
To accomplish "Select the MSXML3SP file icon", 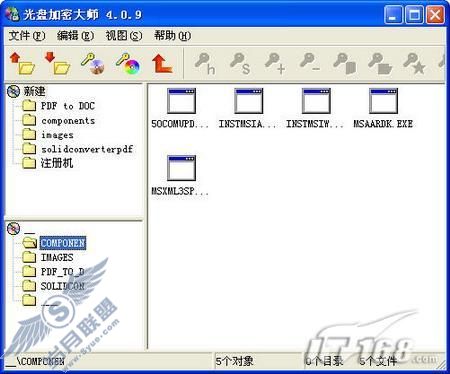I will click(181, 168).
